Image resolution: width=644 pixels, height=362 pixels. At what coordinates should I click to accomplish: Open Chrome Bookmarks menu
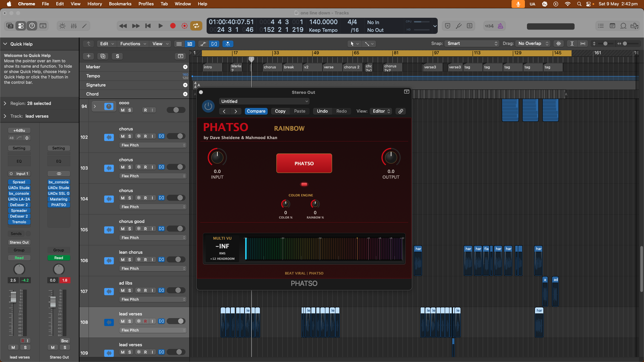[120, 4]
